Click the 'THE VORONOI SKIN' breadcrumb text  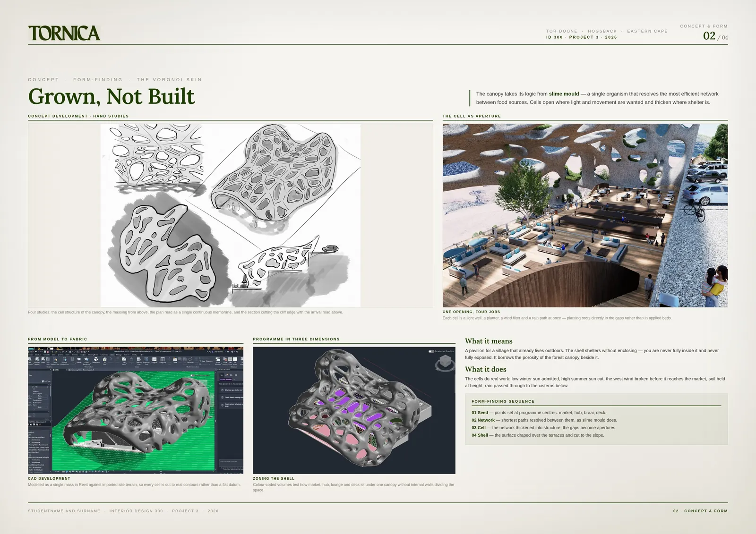point(169,80)
